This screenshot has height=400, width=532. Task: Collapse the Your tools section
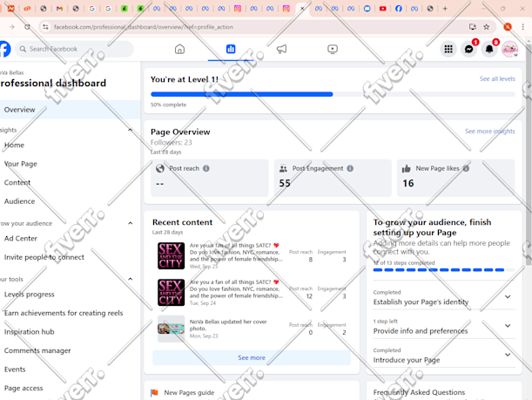click(x=131, y=279)
